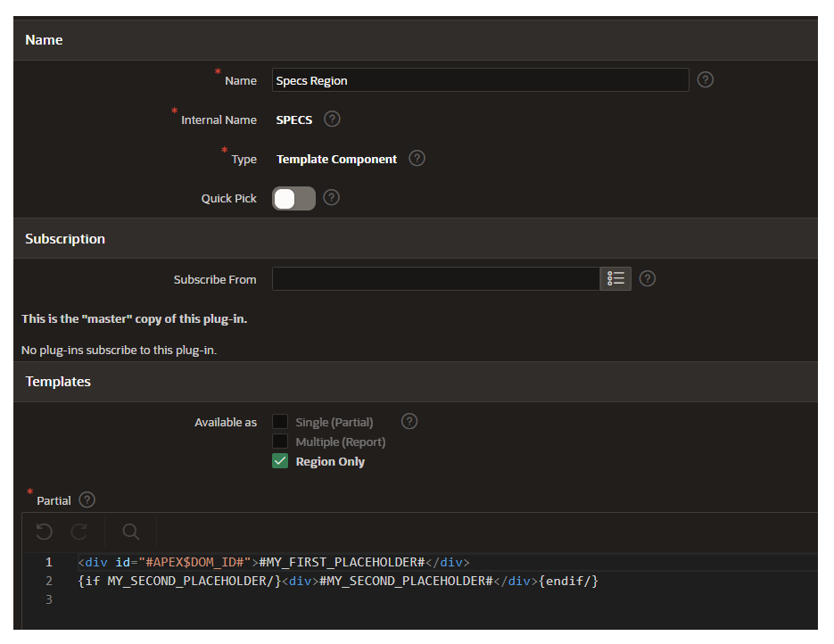Click the 'This is the "master" copy' text
The width and height of the screenshot is (834, 644).
(135, 319)
